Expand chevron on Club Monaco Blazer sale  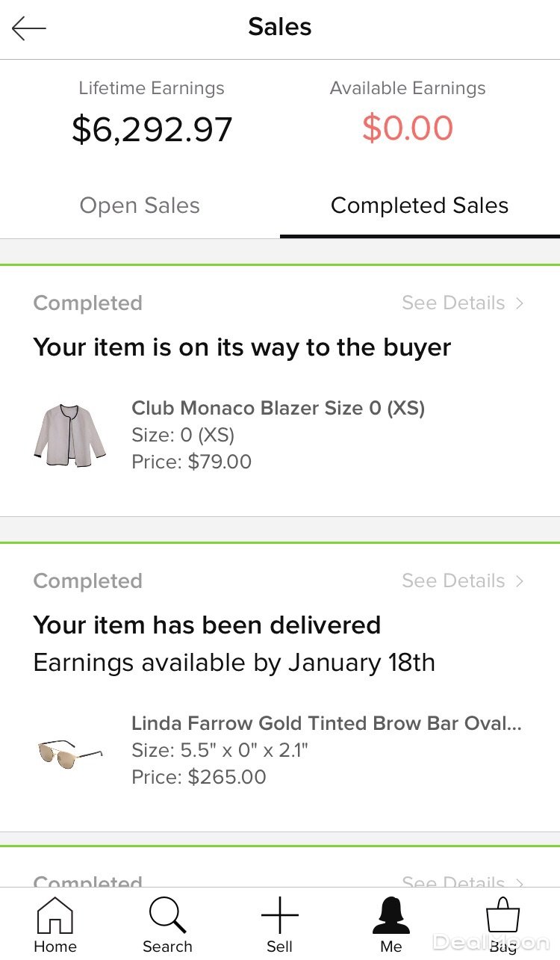click(x=520, y=303)
